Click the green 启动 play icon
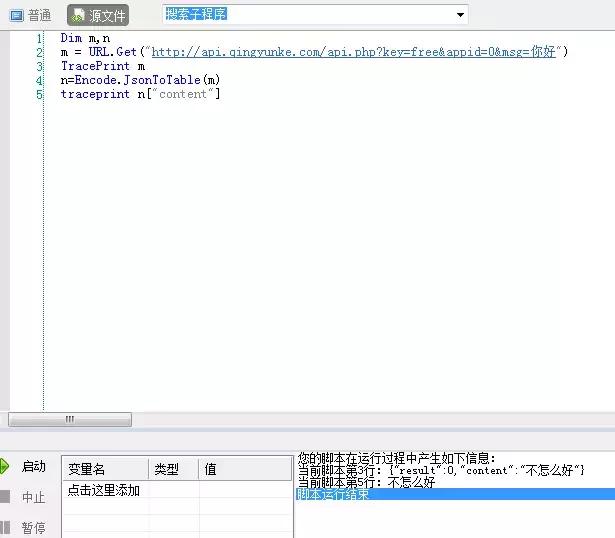 click(4, 466)
